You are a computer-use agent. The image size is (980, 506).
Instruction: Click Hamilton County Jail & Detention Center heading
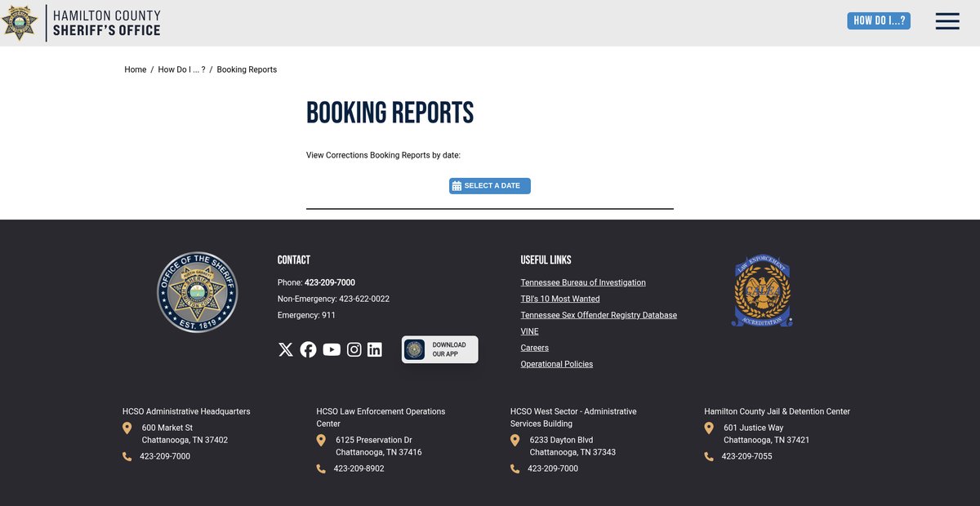tap(777, 411)
